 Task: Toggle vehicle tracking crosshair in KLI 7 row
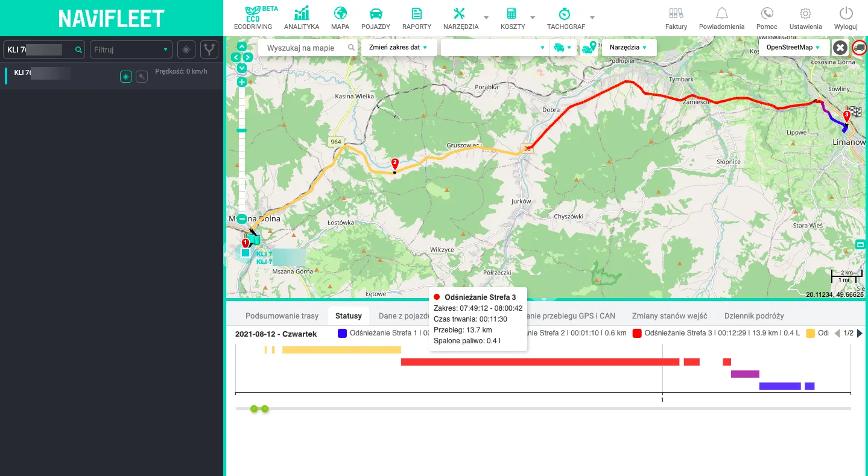pyautogui.click(x=125, y=77)
